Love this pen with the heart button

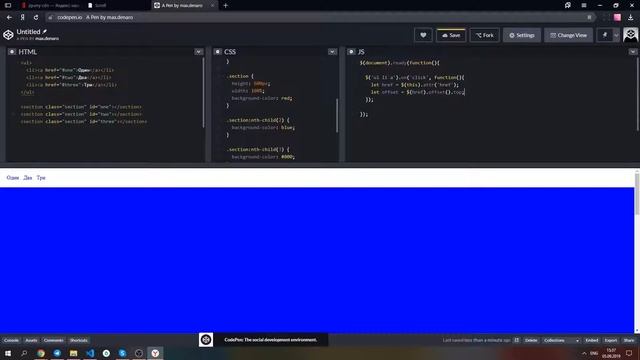[423, 35]
